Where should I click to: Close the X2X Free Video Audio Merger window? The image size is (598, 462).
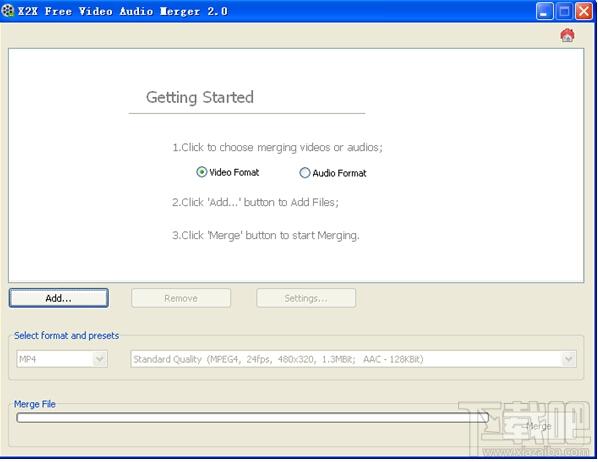584,11
